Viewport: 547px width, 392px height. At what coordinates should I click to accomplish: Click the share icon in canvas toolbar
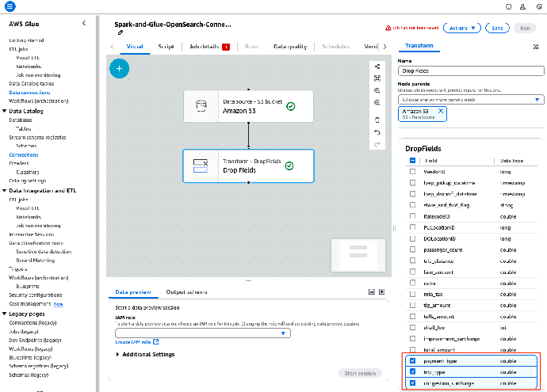377,67
